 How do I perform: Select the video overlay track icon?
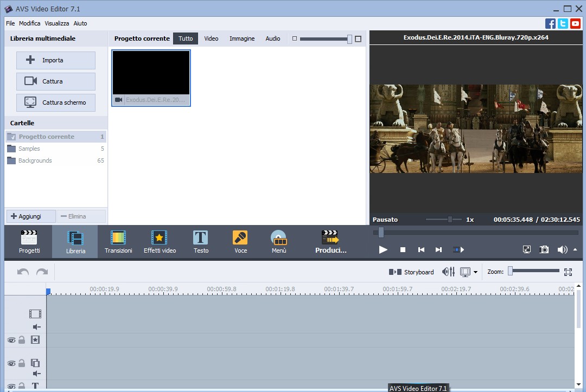[35, 363]
